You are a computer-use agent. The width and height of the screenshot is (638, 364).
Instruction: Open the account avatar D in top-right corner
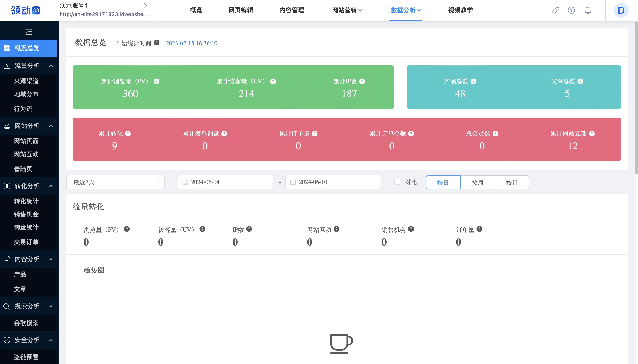coord(621,10)
